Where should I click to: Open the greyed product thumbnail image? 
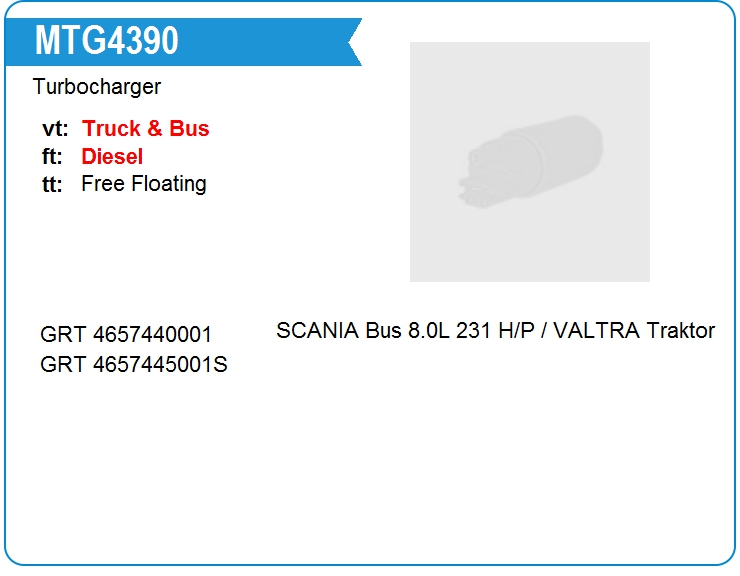click(x=530, y=162)
